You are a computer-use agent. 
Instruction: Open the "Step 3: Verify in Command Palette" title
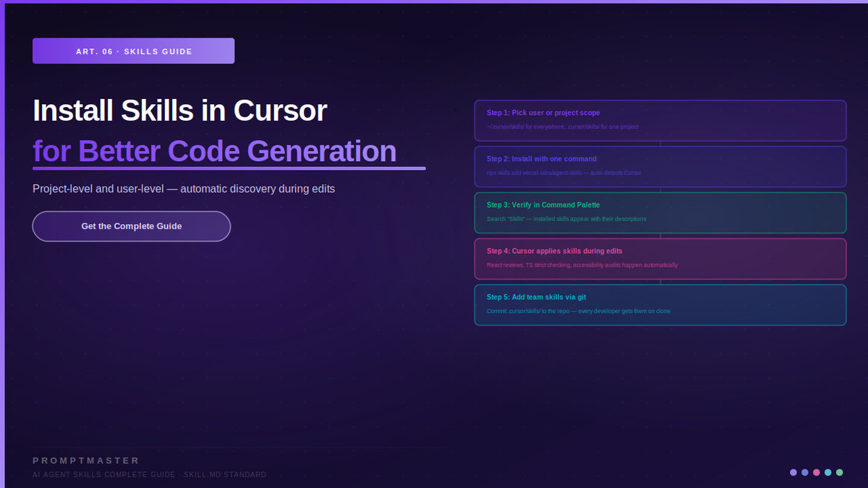click(543, 205)
